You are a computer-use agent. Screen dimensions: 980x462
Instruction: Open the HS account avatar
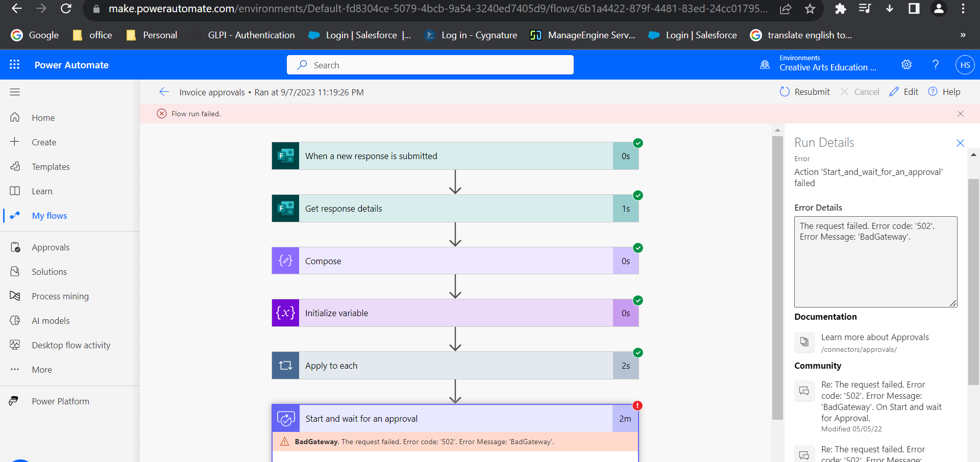click(965, 65)
